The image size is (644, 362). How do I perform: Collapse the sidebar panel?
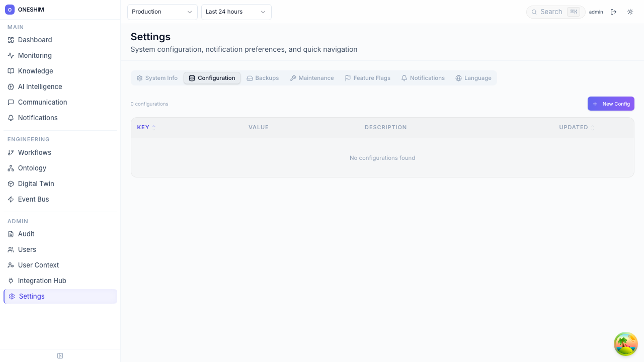[x=60, y=355]
